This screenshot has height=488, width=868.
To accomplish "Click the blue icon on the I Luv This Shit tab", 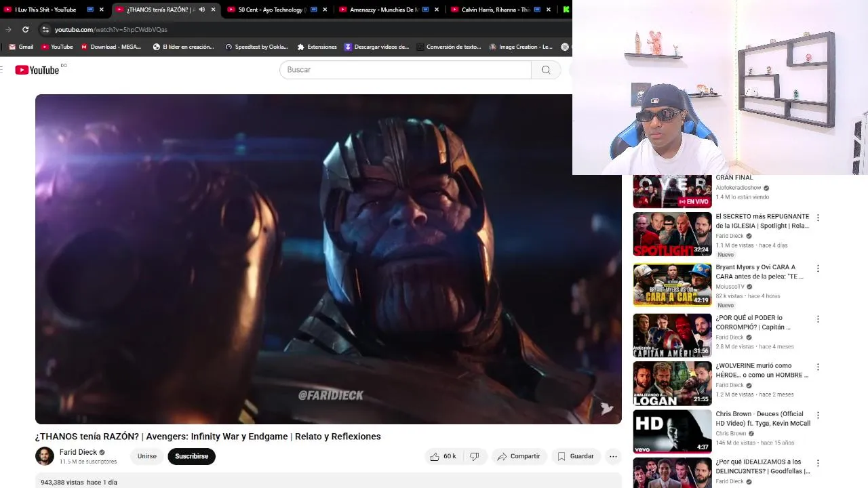I will click(x=90, y=9).
